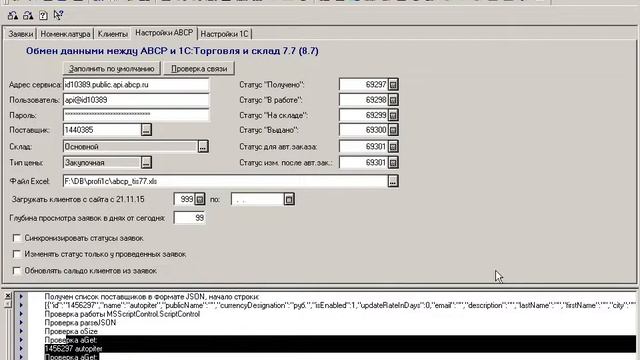Open calculator beside the 999 field
Image resolution: width=640 pixels, height=360 pixels.
tap(200, 200)
